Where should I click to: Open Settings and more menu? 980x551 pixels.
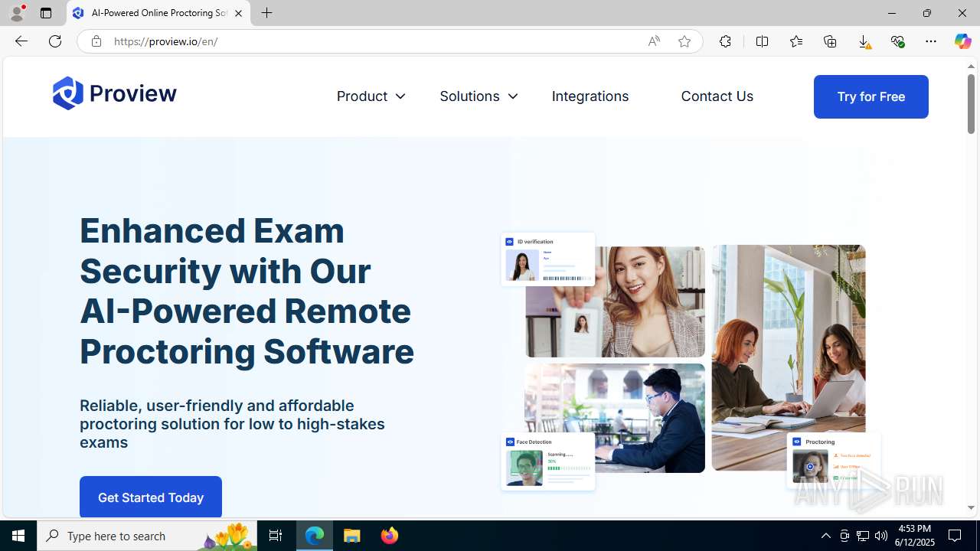(x=931, y=41)
